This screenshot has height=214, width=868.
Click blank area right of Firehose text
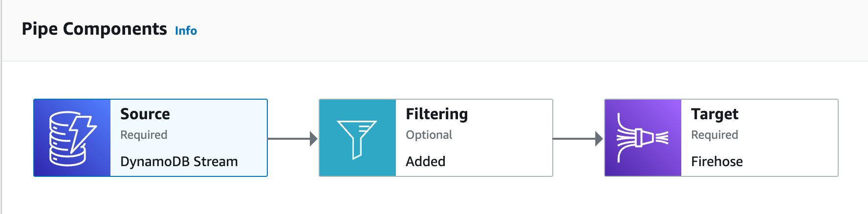point(792,161)
